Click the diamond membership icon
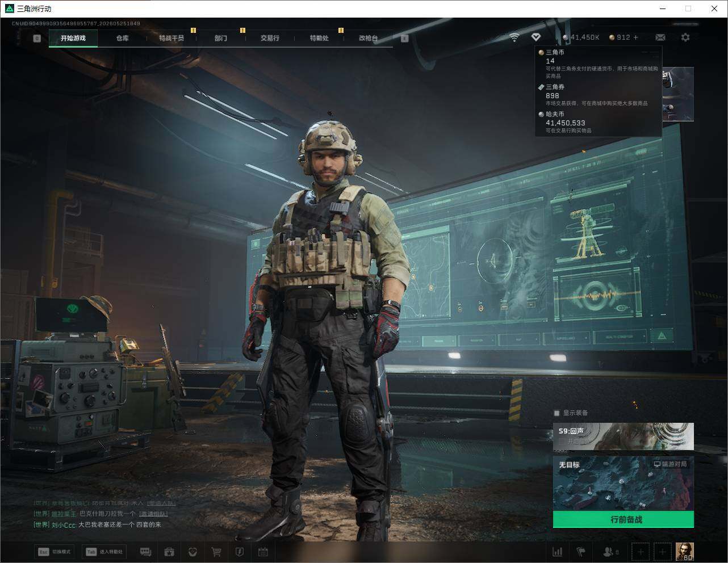The image size is (728, 563). click(x=536, y=37)
